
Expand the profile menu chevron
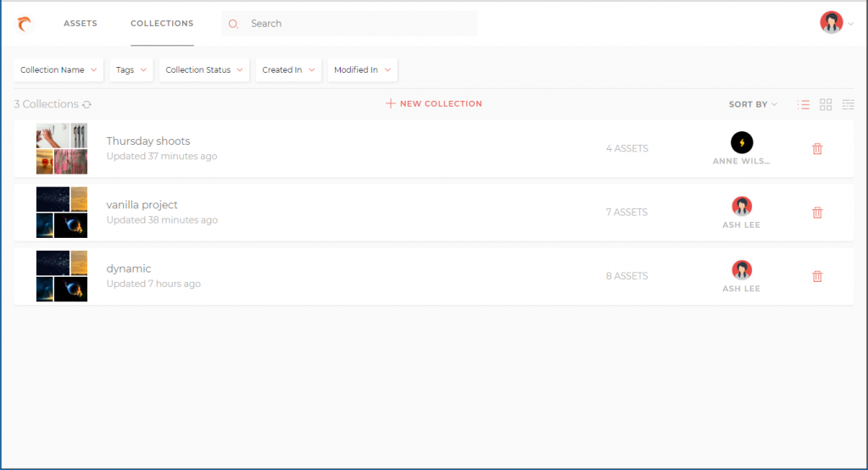pyautogui.click(x=851, y=24)
